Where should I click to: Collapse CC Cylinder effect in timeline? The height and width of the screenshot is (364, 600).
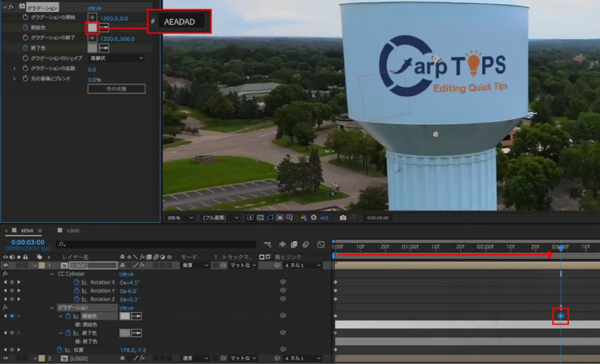52,274
